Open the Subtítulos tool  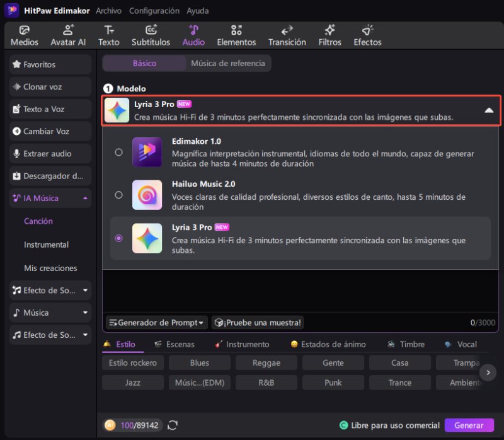[x=151, y=36]
